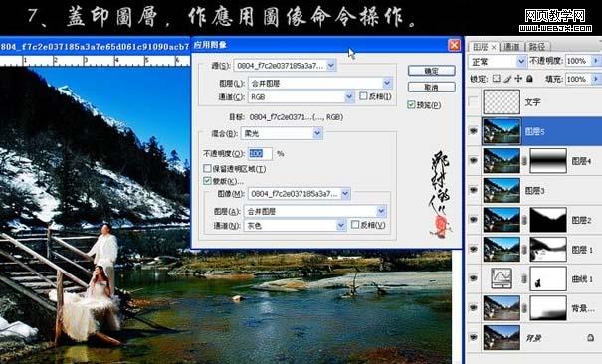Switch to the 通道 channels tab
The height and width of the screenshot is (364, 602).
pos(511,47)
